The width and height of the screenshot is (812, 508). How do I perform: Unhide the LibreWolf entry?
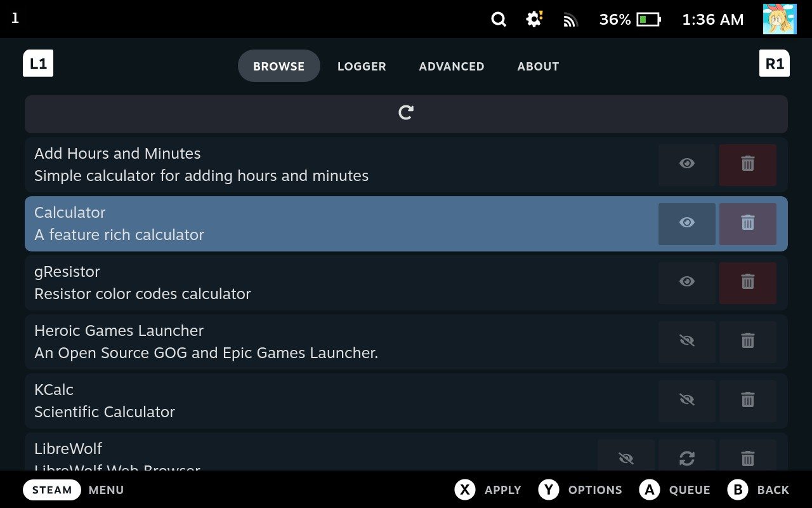click(626, 456)
